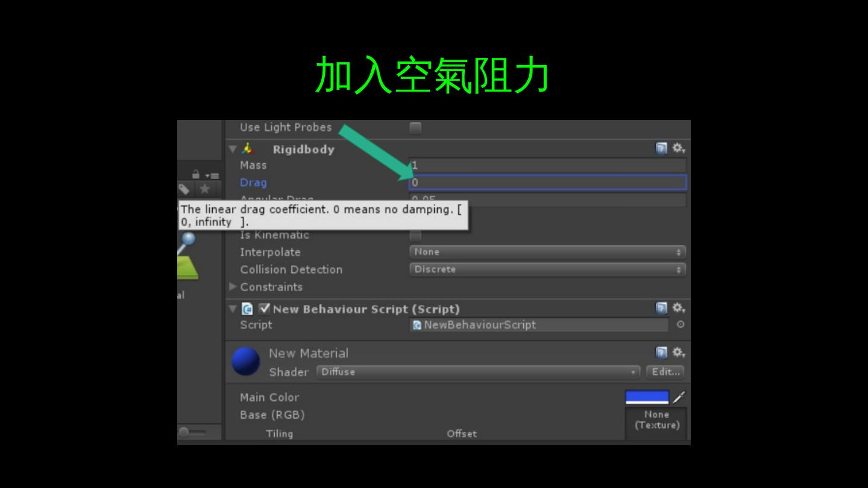
Task: Toggle Use Light Probes checkbox
Action: coord(415,128)
